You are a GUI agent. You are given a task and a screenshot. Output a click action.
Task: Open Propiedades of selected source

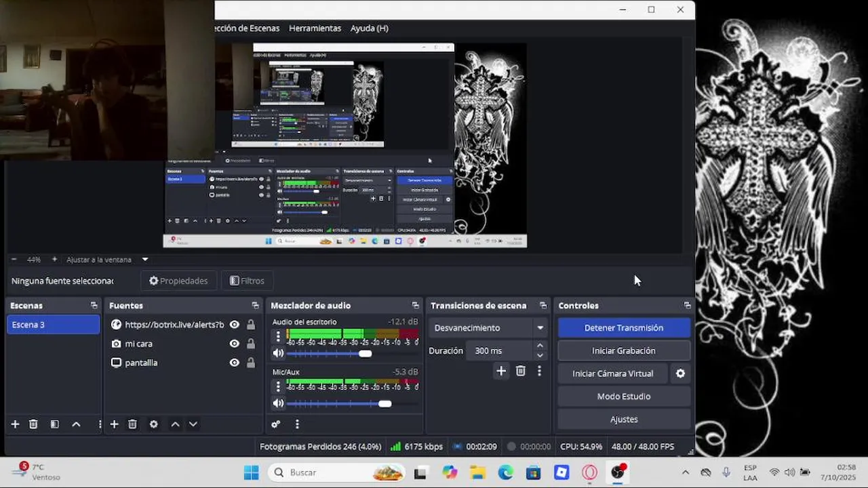pos(178,281)
